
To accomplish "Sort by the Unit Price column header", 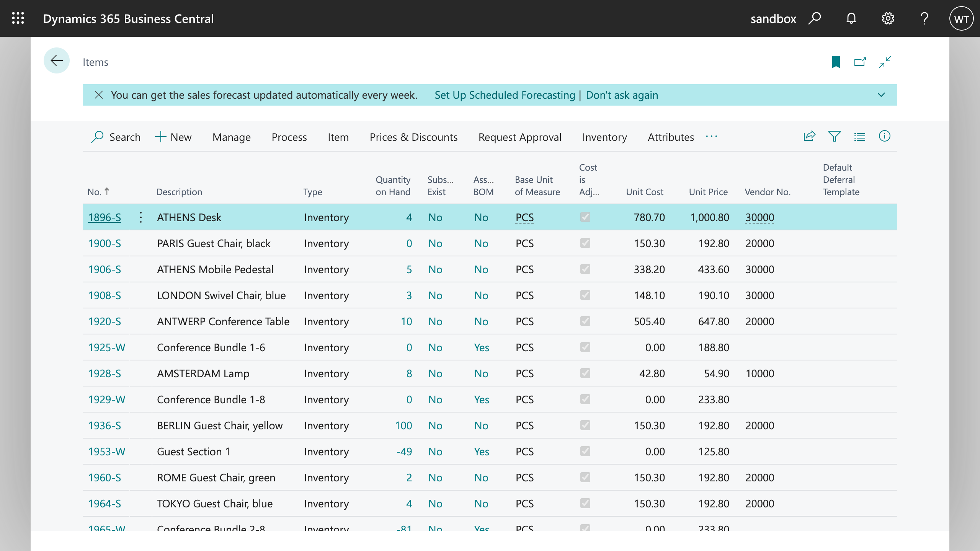I will [708, 192].
